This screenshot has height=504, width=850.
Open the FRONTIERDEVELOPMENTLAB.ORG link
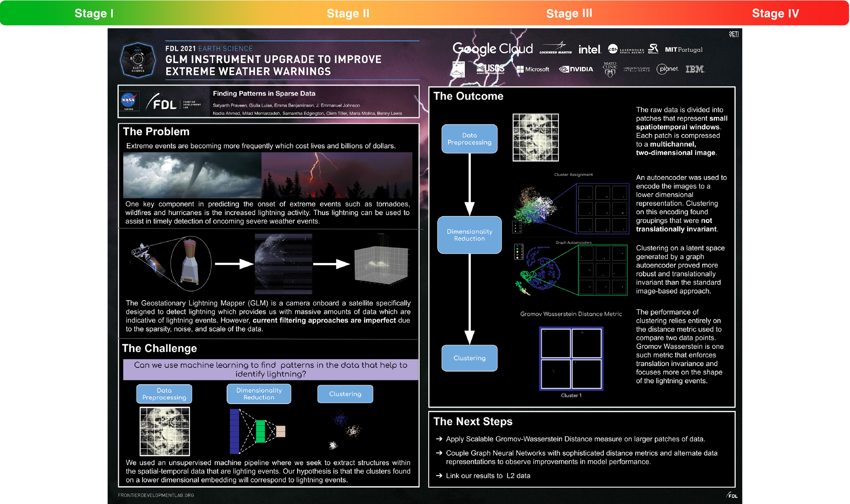pos(156,495)
